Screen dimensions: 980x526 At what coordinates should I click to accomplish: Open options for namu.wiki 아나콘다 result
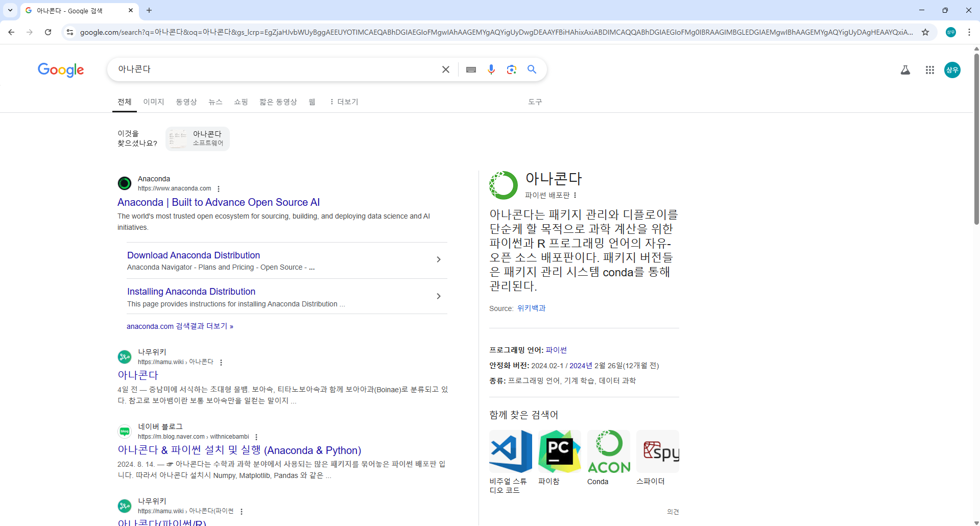221,363
